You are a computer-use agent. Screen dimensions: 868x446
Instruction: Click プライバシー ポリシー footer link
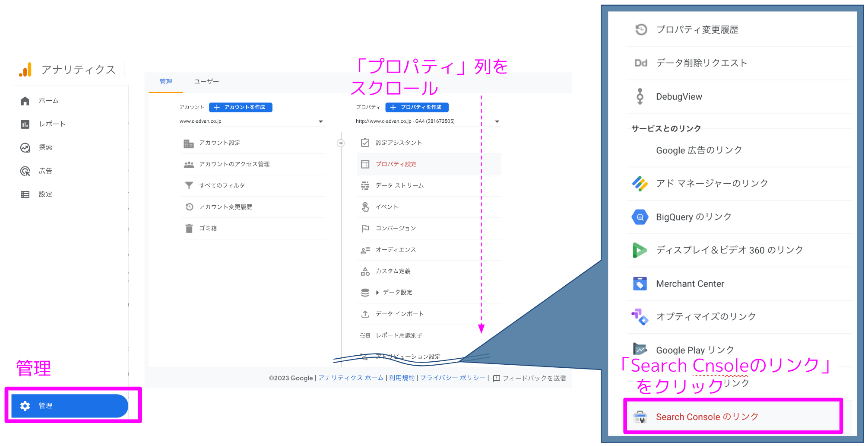tap(453, 378)
